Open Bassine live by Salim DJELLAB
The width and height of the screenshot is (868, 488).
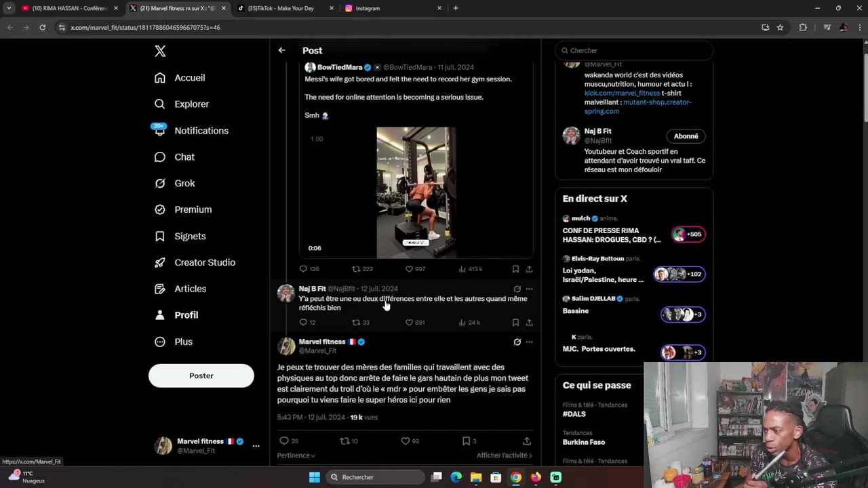click(634, 309)
